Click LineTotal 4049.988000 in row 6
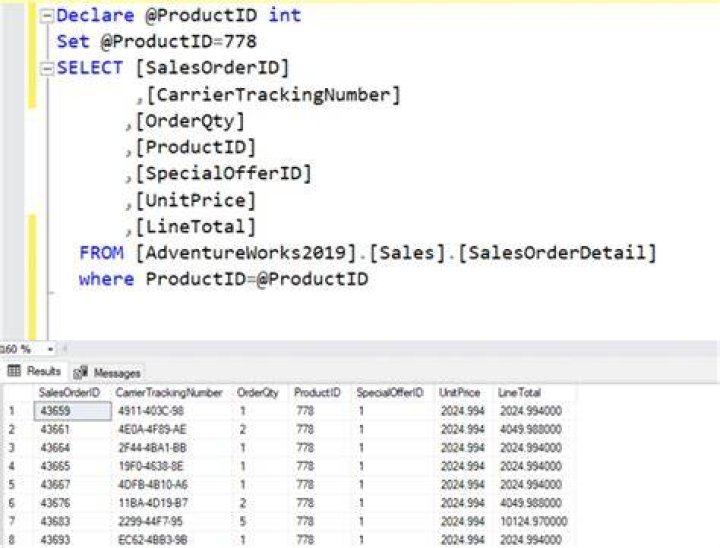 [x=531, y=503]
